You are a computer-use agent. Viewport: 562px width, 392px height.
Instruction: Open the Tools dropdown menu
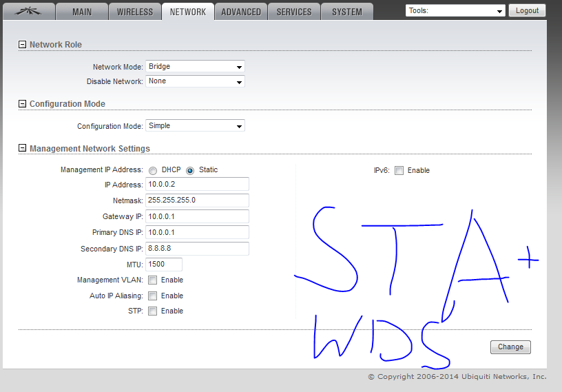[x=455, y=11]
